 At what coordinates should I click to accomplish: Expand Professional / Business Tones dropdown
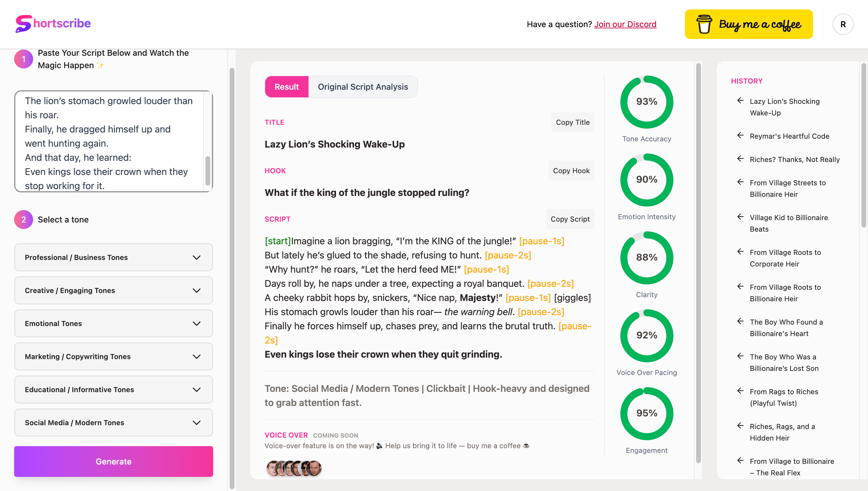[113, 257]
